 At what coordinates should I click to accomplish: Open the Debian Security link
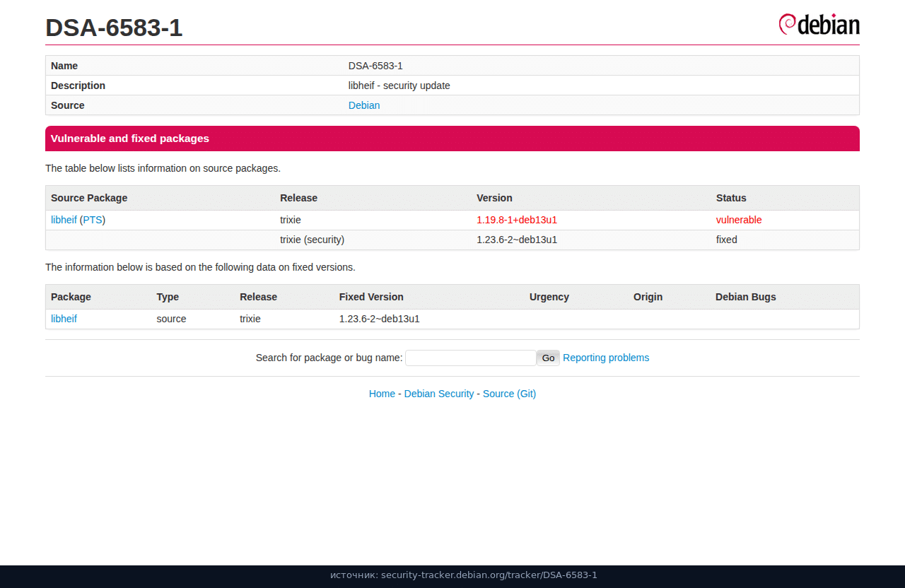(x=439, y=394)
